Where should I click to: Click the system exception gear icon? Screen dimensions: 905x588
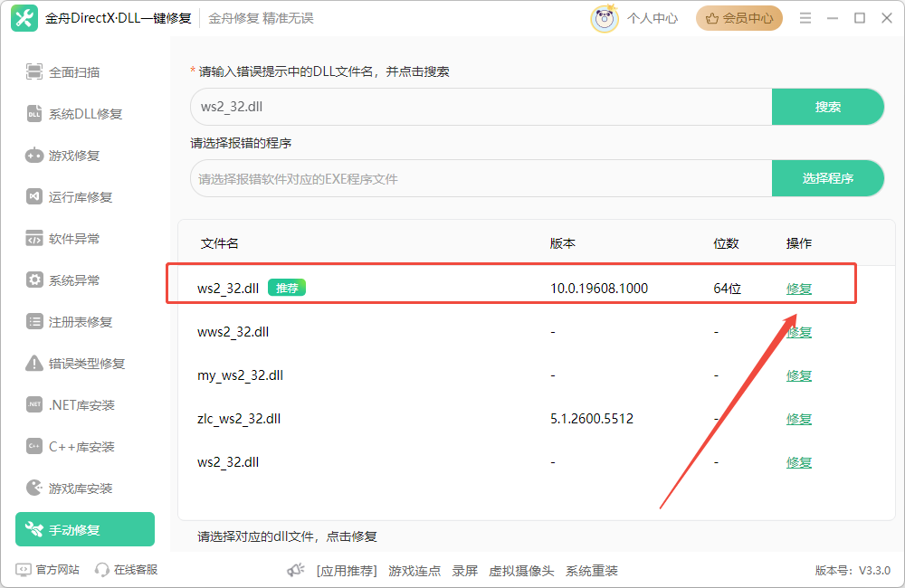tap(34, 280)
